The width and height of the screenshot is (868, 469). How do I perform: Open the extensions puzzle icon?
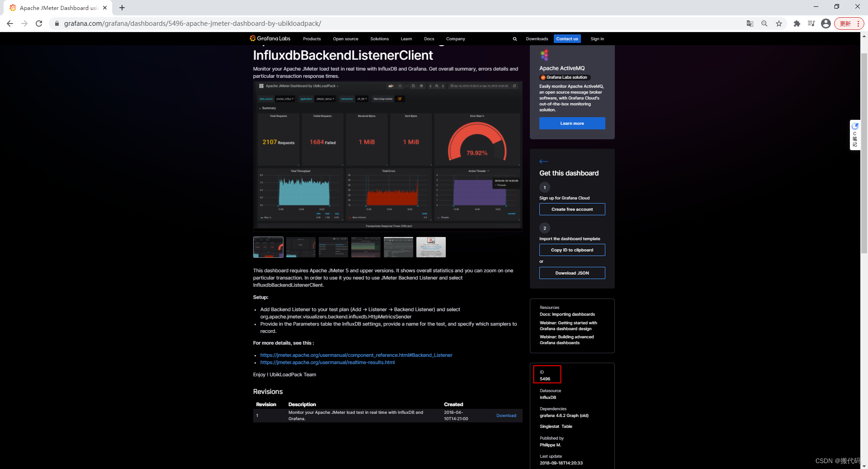(797, 24)
